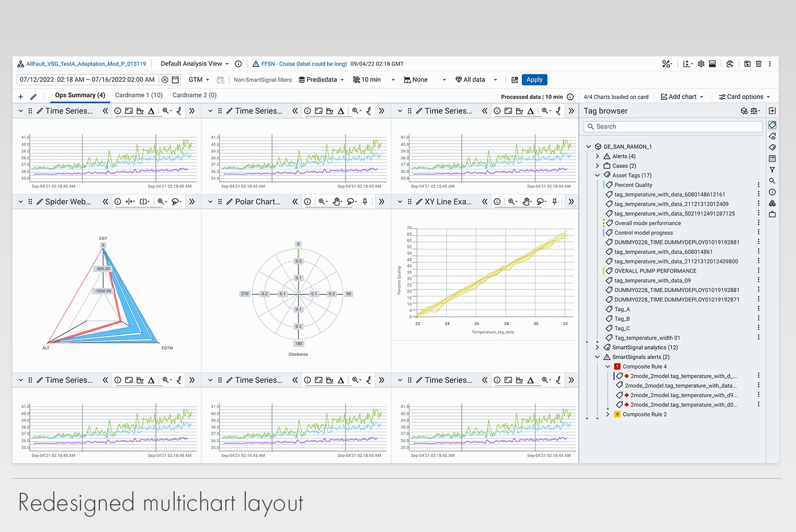Image resolution: width=796 pixels, height=532 pixels.
Task: Select Tag_temperature_width 01 item
Action: tap(647, 338)
